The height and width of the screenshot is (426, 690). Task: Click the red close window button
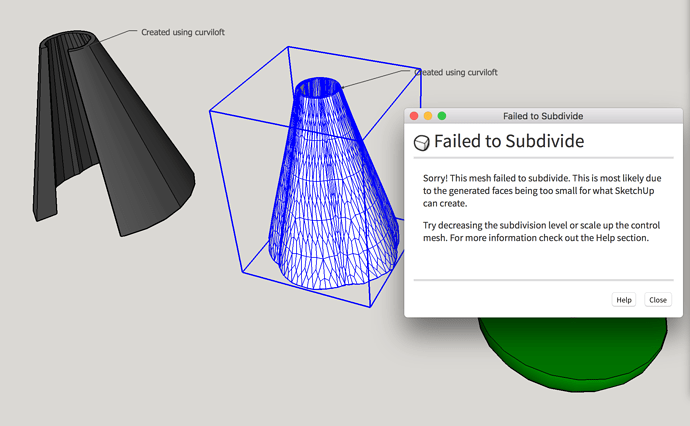pyautogui.click(x=414, y=116)
